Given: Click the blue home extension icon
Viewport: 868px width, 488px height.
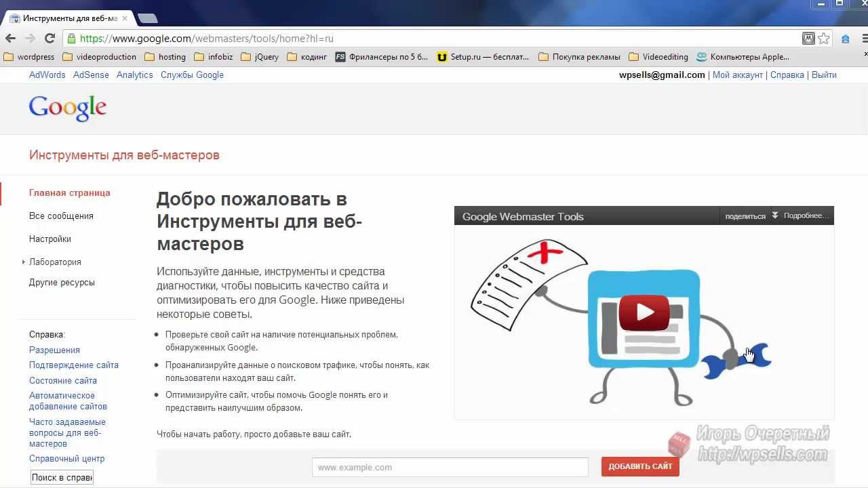Looking at the screenshot, I should (846, 39).
